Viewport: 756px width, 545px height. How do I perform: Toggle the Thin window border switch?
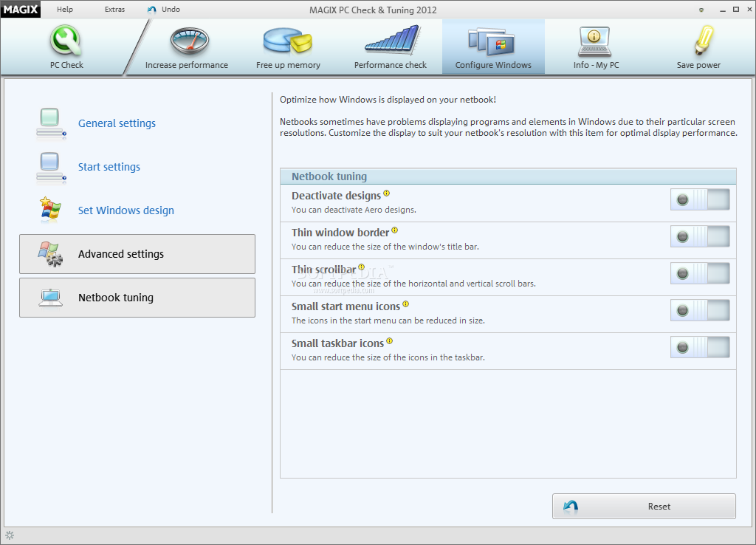(700, 237)
